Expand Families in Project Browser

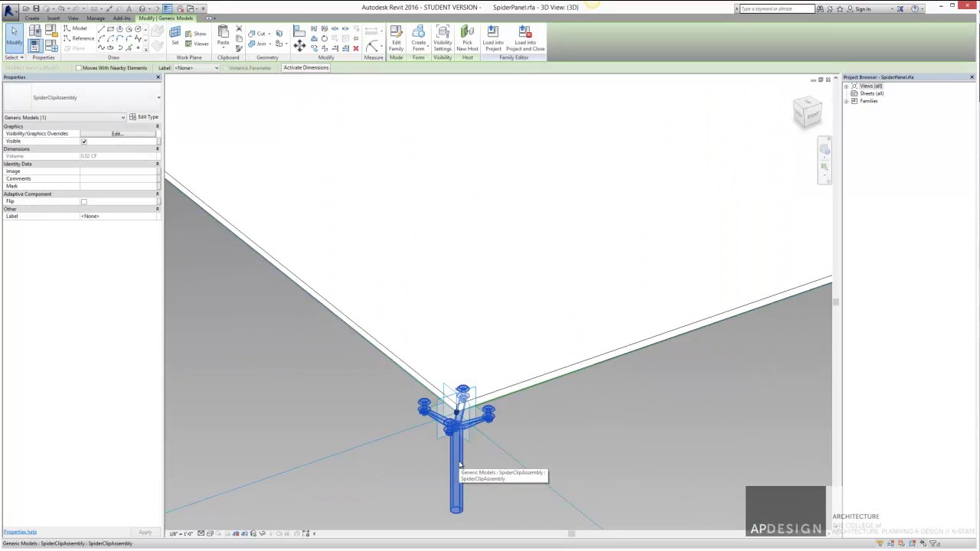coord(847,101)
